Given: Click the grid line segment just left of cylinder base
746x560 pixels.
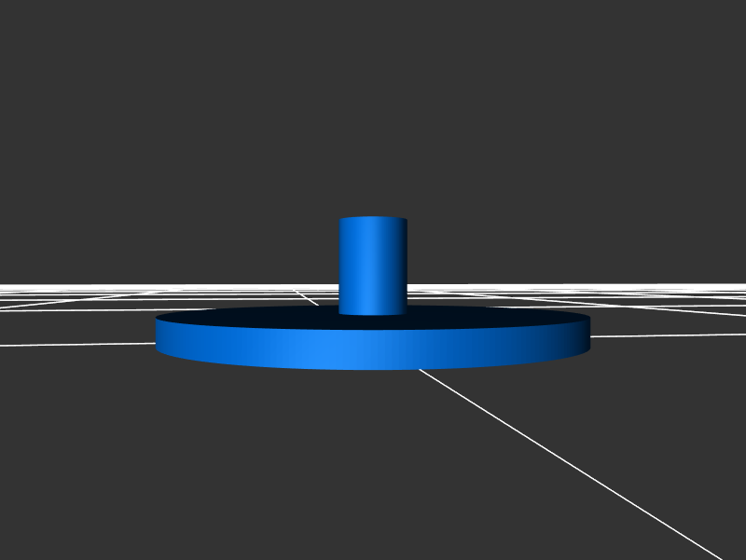Looking at the screenshot, I should pyautogui.click(x=308, y=300).
